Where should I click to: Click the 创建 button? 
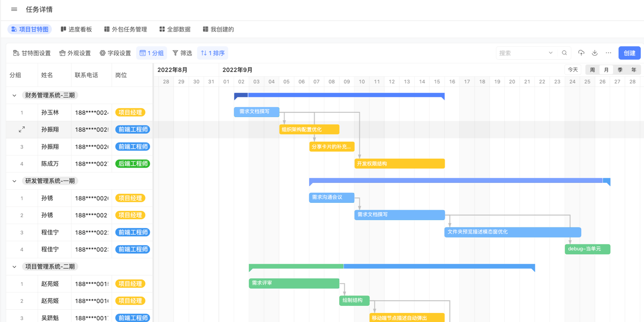[629, 53]
